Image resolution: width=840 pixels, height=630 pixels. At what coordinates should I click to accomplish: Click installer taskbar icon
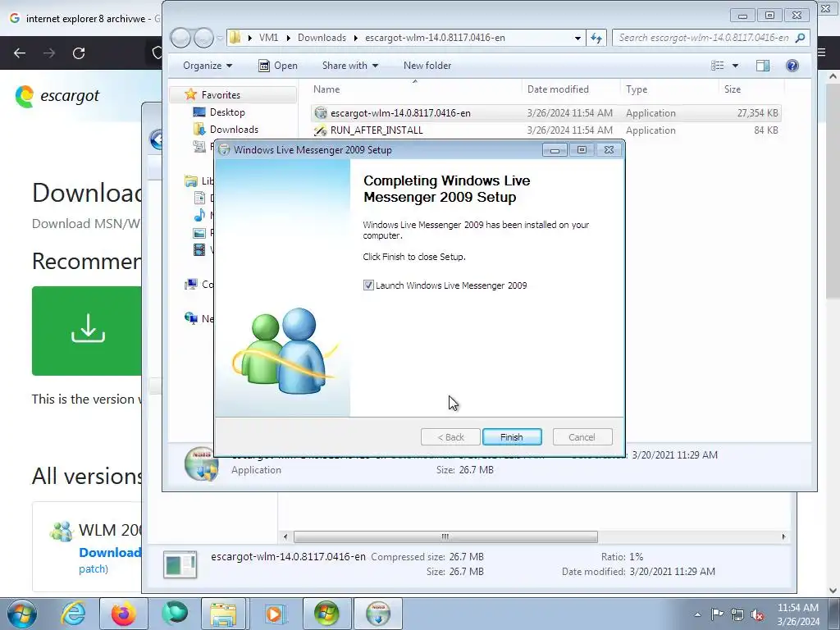pos(378,614)
